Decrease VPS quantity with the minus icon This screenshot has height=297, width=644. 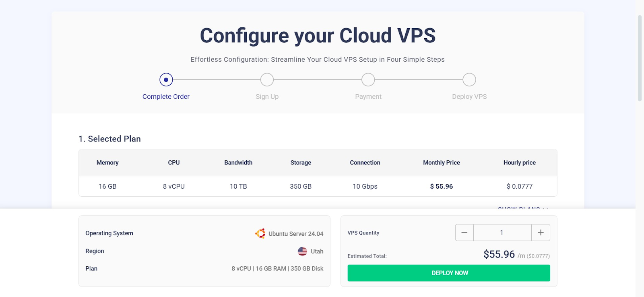pos(464,233)
